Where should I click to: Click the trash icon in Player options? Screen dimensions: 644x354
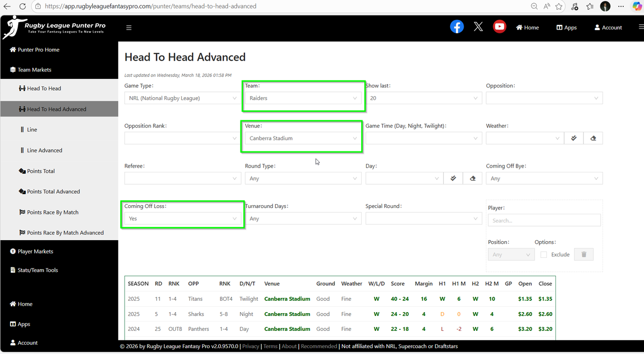point(584,255)
